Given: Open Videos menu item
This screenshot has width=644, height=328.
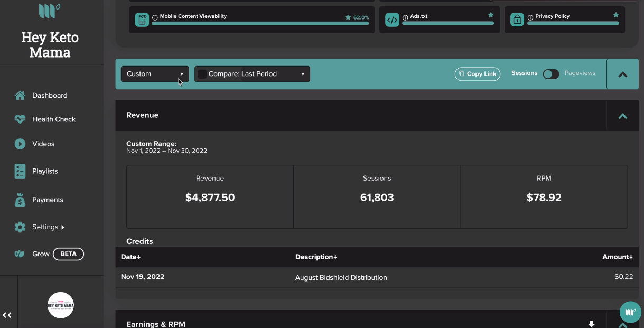Looking at the screenshot, I should (43, 144).
